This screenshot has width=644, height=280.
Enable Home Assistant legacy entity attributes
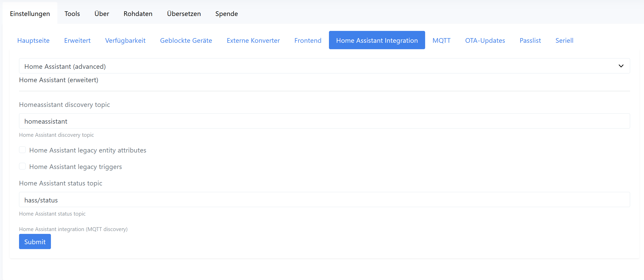[x=23, y=150]
